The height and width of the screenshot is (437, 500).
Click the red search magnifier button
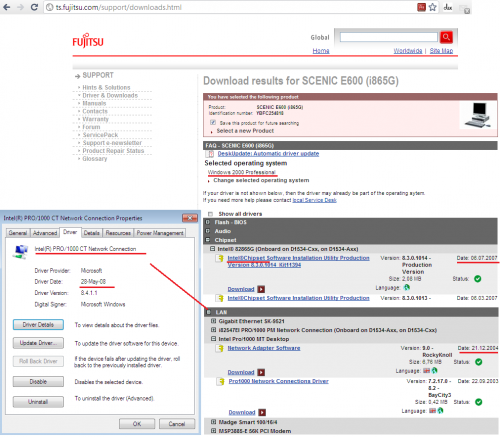coord(446,37)
